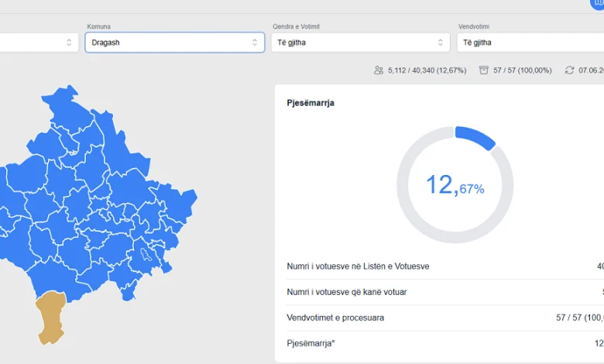
Task: Click the blue round button top right
Action: (597, 3)
